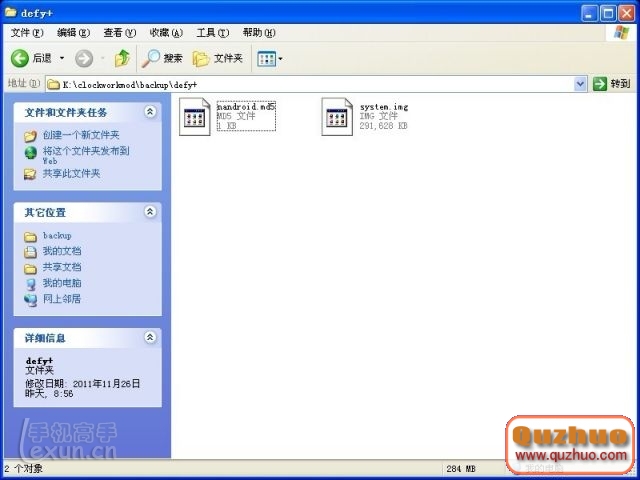Click the folder icon in title bar
Viewport: 640px width, 480px height.
(x=10, y=13)
